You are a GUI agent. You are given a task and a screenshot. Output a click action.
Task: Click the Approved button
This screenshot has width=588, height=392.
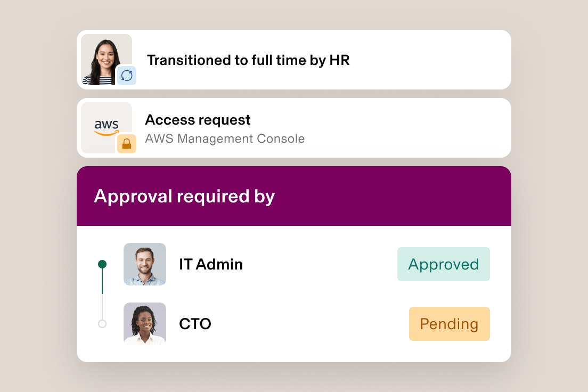pos(443,264)
